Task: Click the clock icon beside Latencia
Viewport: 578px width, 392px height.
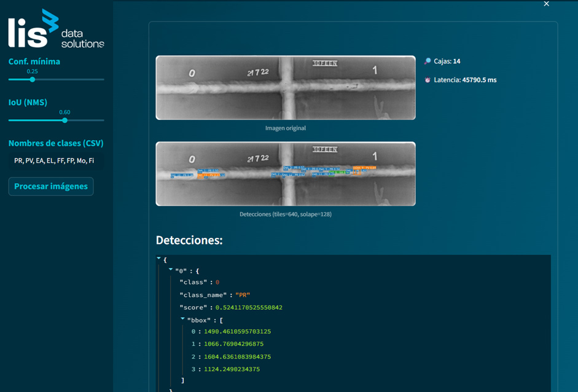Action: 428,80
